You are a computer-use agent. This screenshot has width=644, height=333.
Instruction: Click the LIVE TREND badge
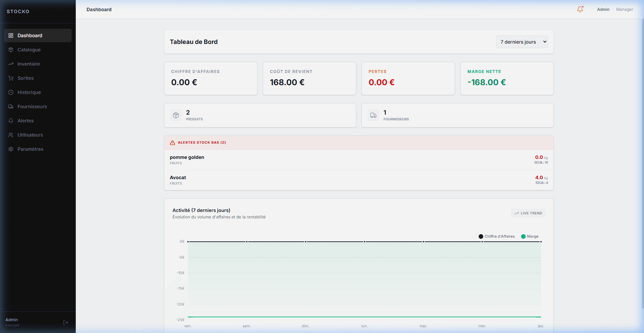(x=528, y=213)
